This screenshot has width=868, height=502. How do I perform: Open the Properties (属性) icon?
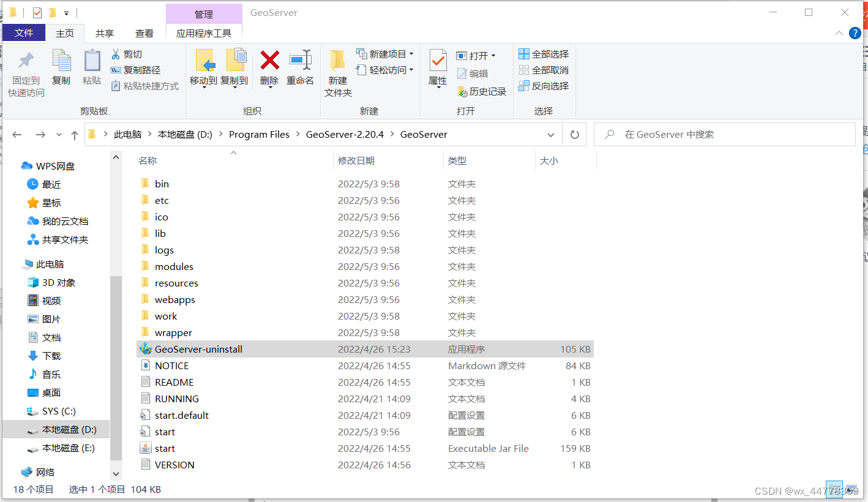tap(438, 61)
